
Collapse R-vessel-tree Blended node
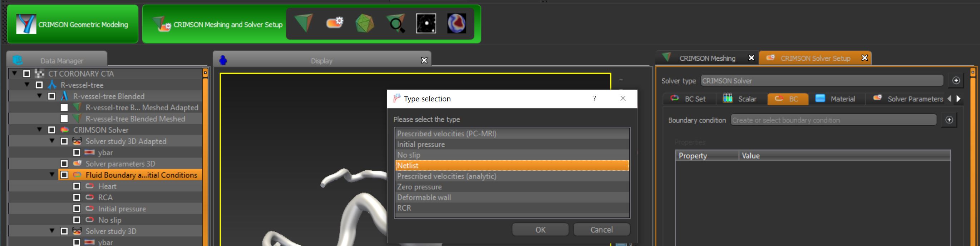[x=40, y=96]
